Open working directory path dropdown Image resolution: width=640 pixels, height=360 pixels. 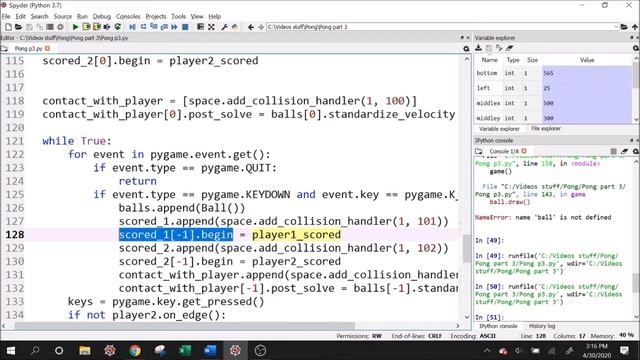pyautogui.click(x=616, y=27)
